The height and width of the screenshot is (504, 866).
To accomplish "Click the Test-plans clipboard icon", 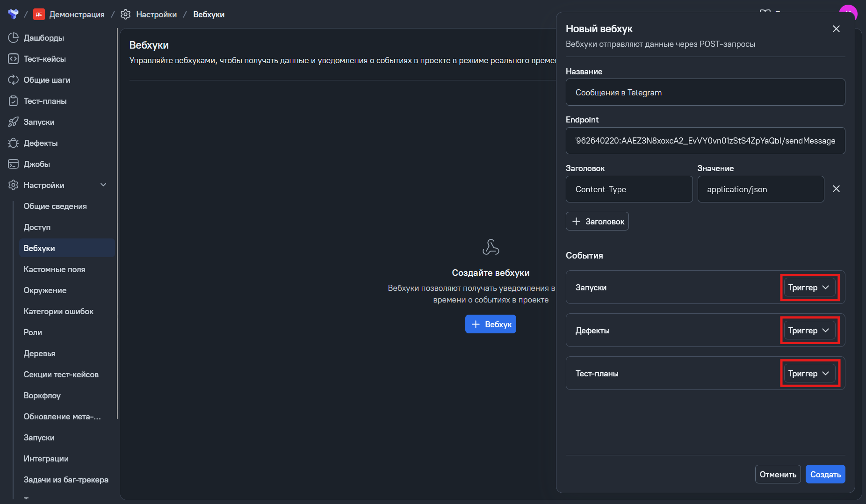I will click(x=13, y=101).
